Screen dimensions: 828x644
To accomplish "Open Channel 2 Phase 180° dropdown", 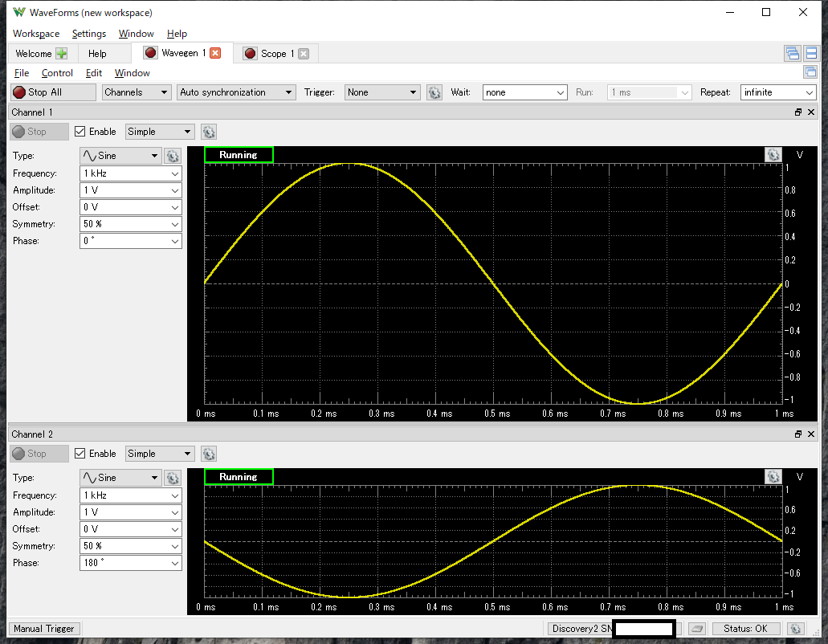I will [x=130, y=563].
